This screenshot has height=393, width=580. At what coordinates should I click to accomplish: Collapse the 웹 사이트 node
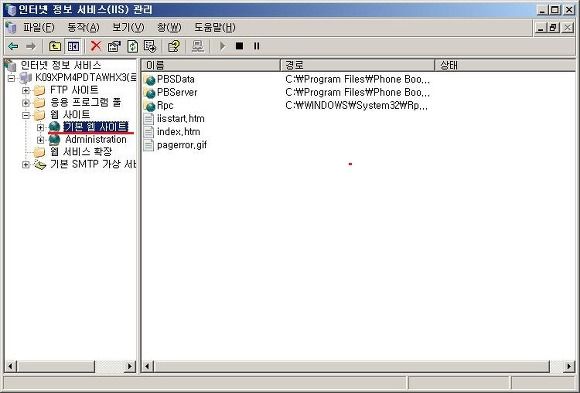pos(26,115)
